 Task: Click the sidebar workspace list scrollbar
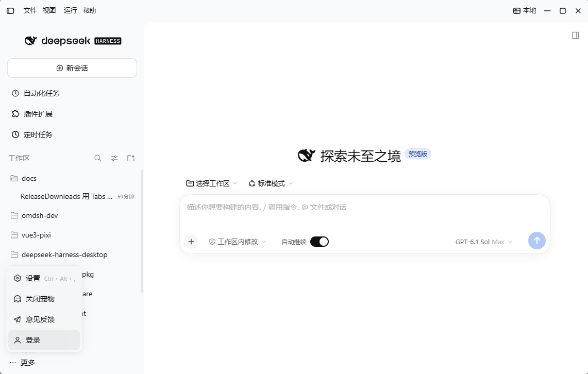(x=142, y=231)
